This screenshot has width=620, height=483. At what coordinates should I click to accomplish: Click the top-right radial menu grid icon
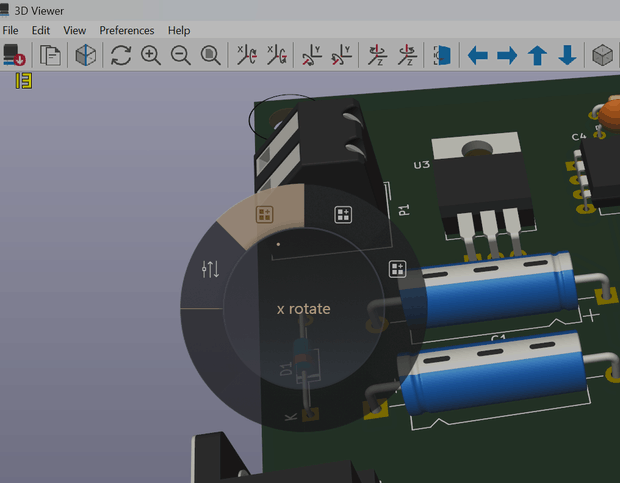click(x=343, y=215)
